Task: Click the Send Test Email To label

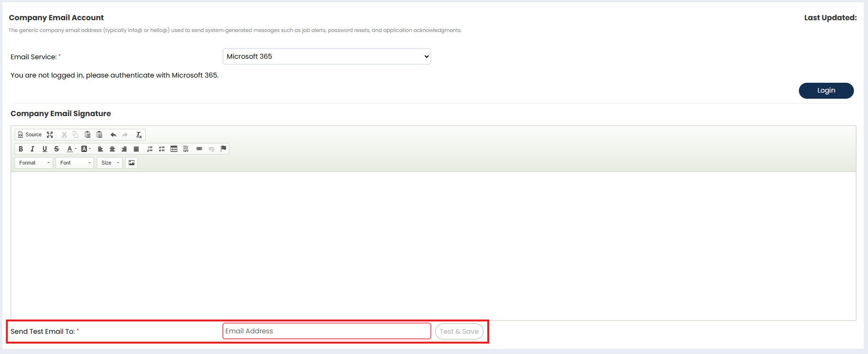Action: pos(43,331)
